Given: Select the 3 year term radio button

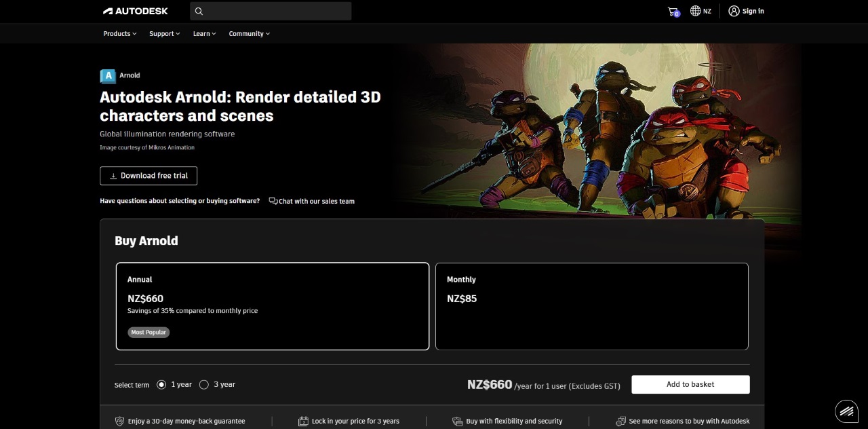Looking at the screenshot, I should 204,384.
